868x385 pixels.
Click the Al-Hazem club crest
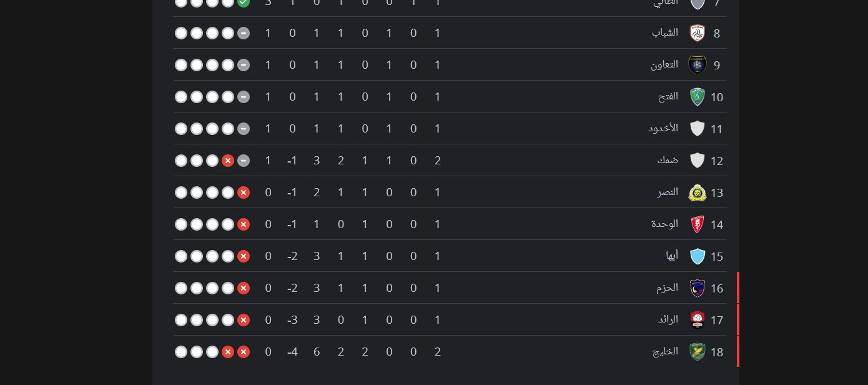pos(697,288)
